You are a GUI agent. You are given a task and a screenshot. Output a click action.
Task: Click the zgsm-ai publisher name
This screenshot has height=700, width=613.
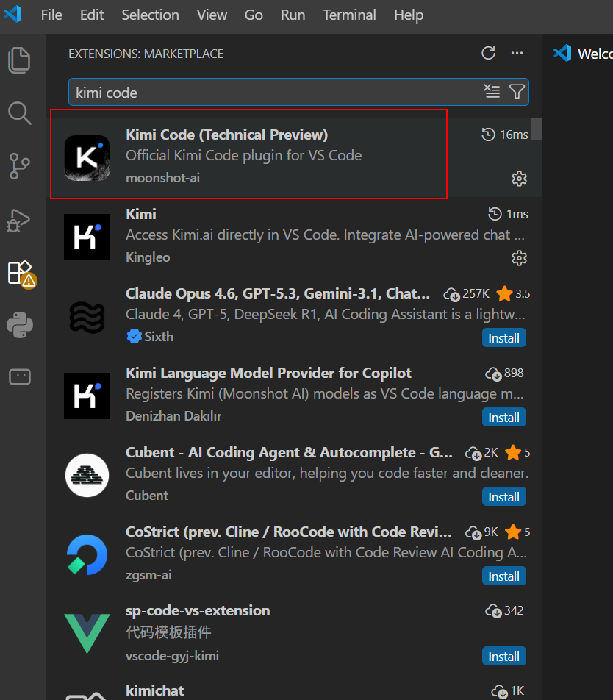148,575
